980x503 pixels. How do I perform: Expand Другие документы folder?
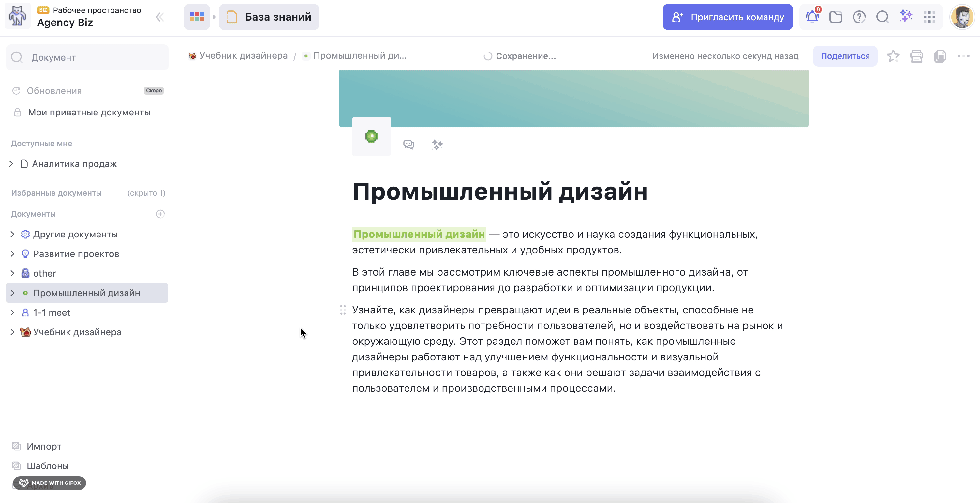tap(12, 234)
